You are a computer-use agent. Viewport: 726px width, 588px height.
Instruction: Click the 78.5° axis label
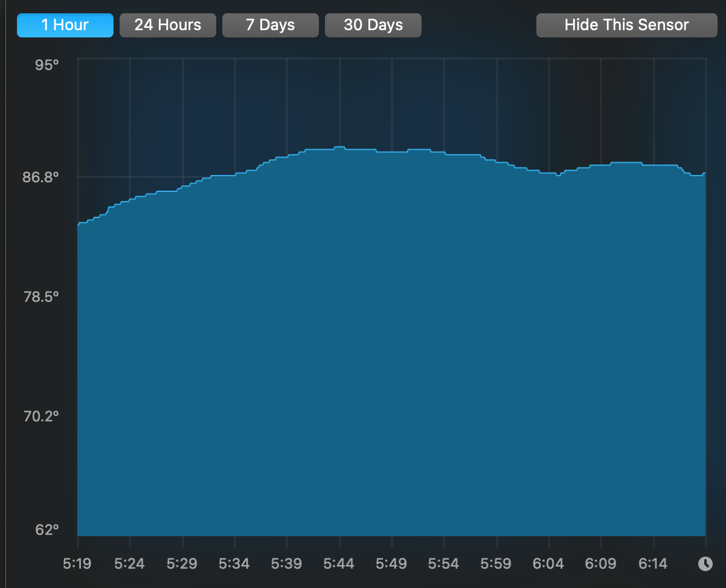[42, 297]
